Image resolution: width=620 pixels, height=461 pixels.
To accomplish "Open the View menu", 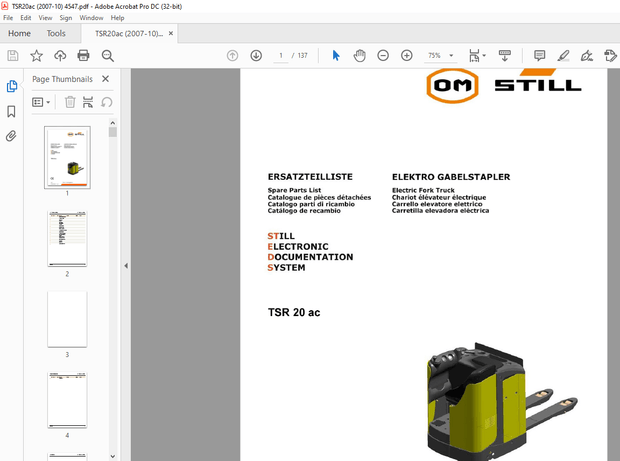I will (x=45, y=18).
